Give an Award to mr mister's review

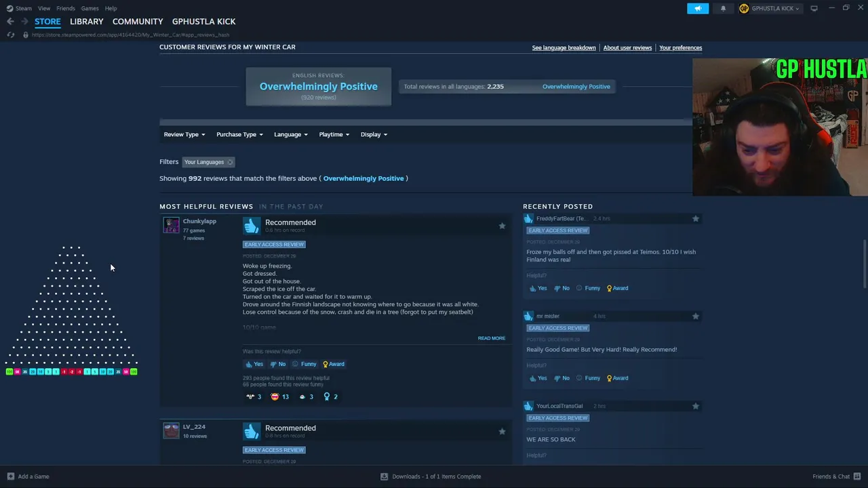(x=617, y=378)
